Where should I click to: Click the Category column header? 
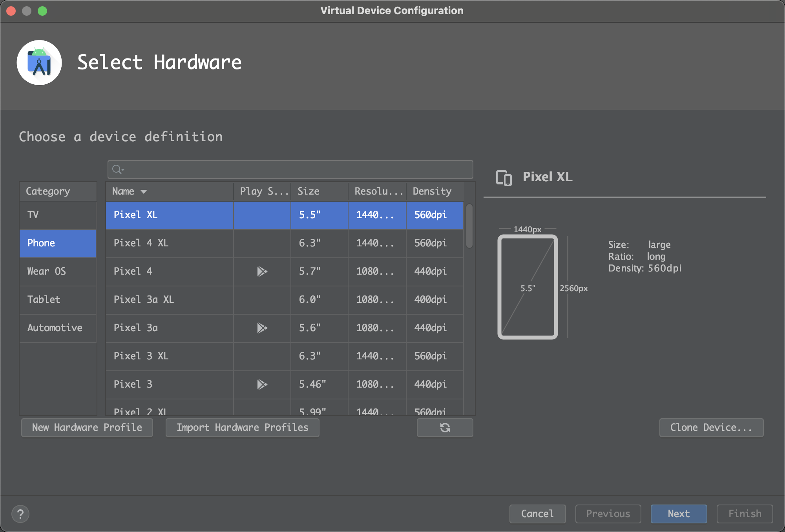(x=58, y=191)
